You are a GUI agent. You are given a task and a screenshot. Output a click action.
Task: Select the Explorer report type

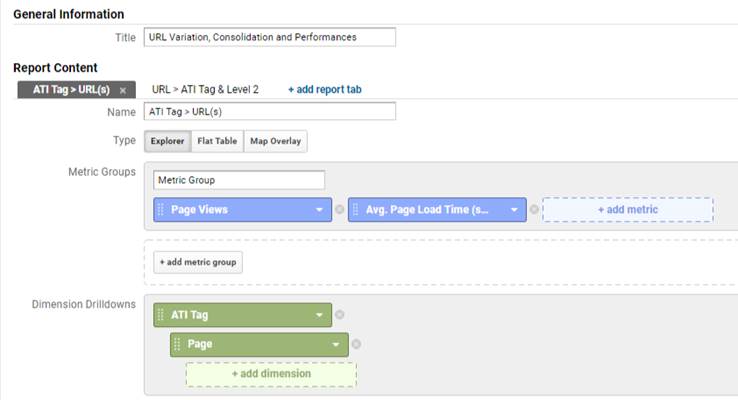tap(168, 141)
